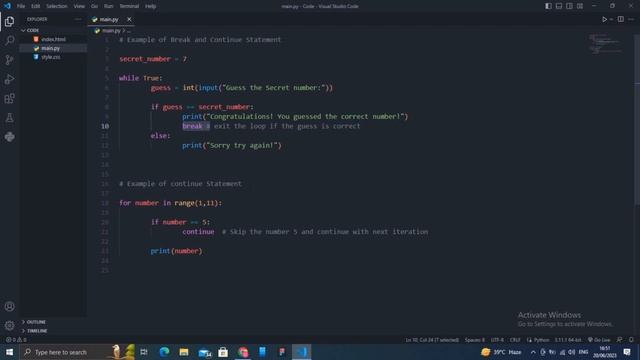Image resolution: width=640 pixels, height=360 pixels.
Task: Open the View menu
Action: pos(79,6)
